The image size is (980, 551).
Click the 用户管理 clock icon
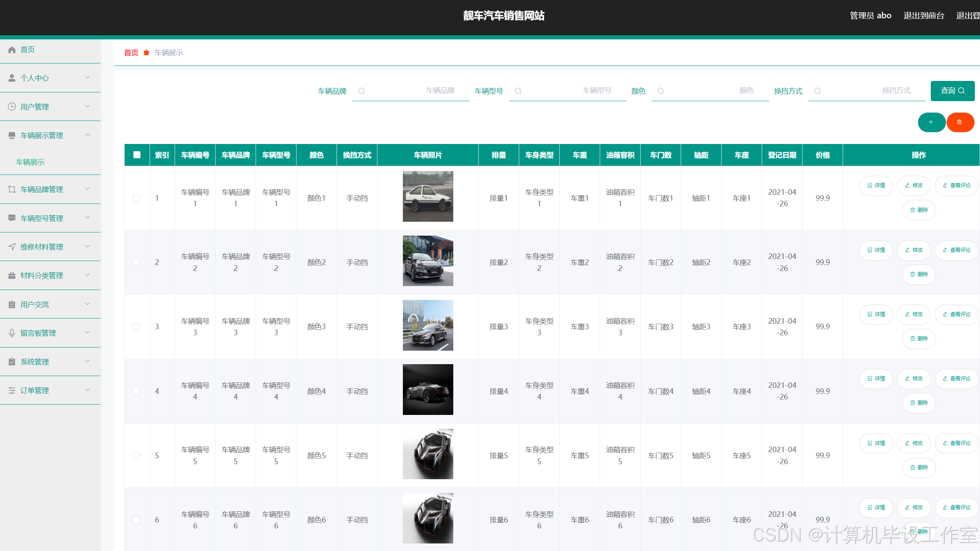(12, 107)
